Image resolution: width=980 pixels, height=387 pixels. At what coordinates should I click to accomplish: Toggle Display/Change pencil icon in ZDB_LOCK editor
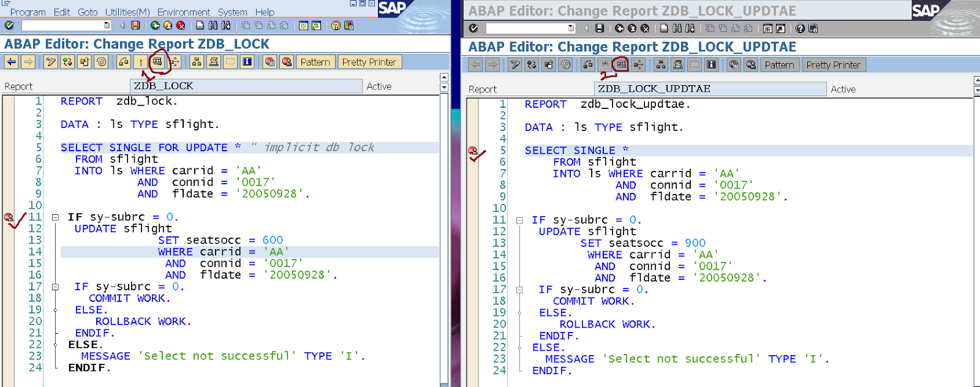click(51, 62)
